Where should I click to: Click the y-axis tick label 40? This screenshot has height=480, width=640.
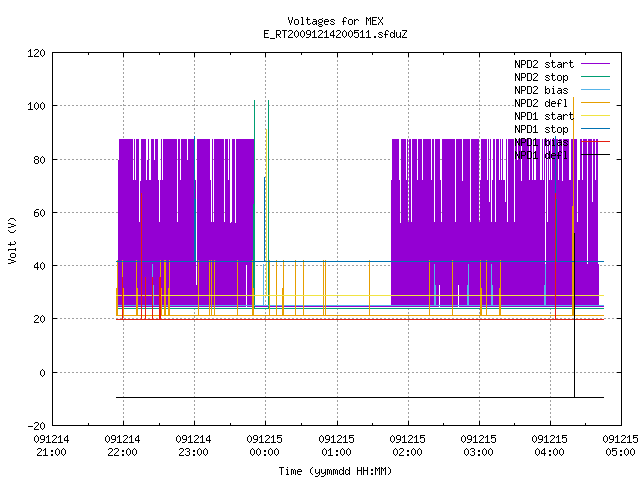point(40,266)
